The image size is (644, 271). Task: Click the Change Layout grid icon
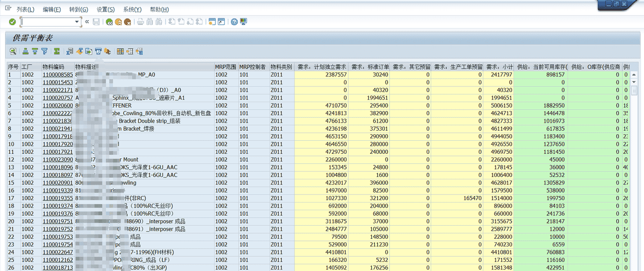click(120, 51)
